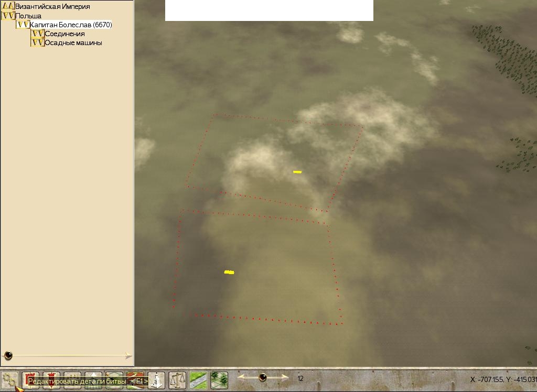
Task: Toggle the Осадные машины node arrows
Action: [37, 43]
